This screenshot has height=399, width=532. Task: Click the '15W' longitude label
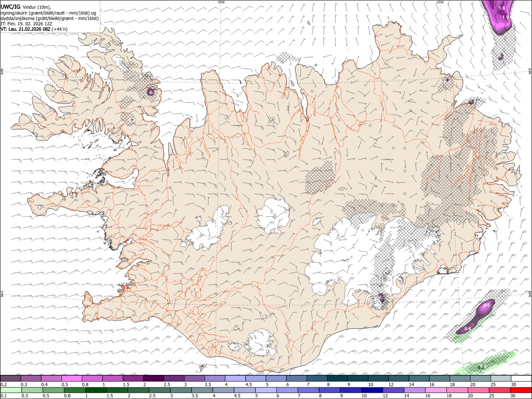[x=440, y=2]
